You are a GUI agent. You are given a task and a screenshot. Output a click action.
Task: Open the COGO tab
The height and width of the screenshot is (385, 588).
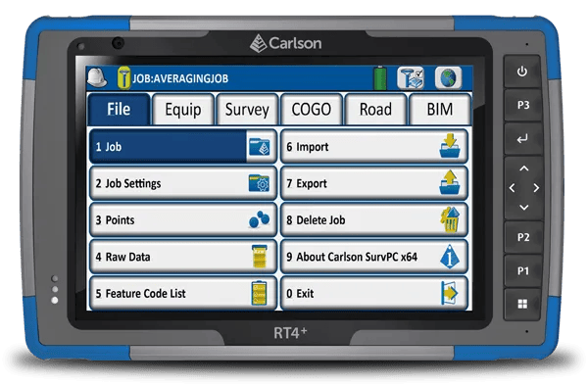(x=312, y=110)
